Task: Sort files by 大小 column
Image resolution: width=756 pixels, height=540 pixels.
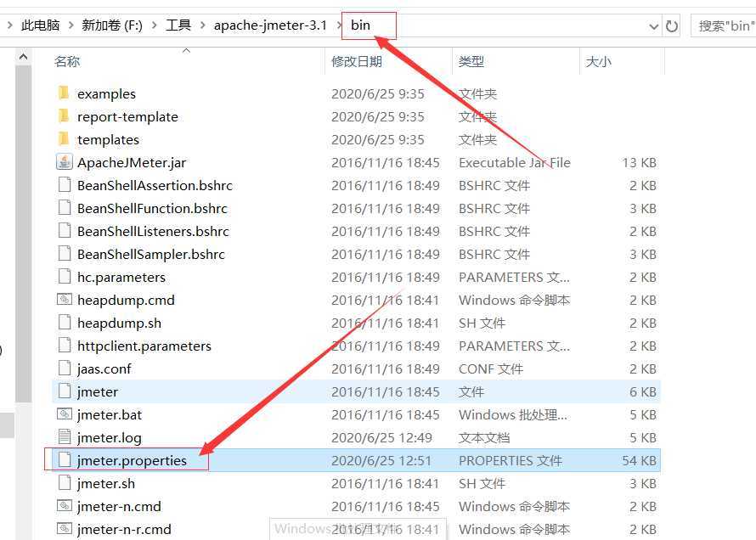Action: pos(598,62)
